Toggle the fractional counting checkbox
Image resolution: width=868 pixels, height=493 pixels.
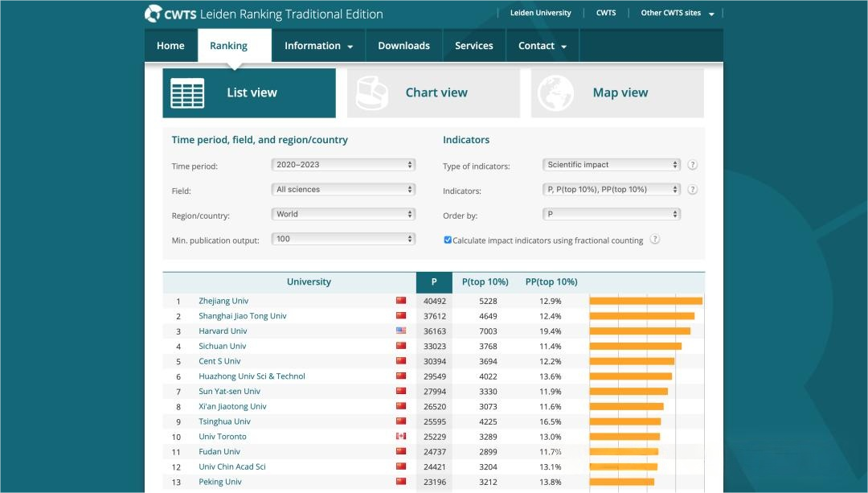coord(448,240)
